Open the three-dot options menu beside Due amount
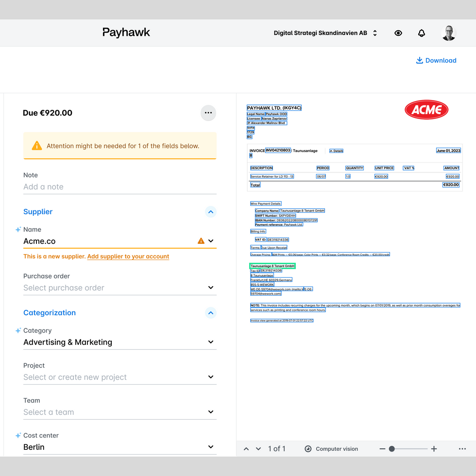Viewport: 476px width, 476px height. [x=208, y=113]
